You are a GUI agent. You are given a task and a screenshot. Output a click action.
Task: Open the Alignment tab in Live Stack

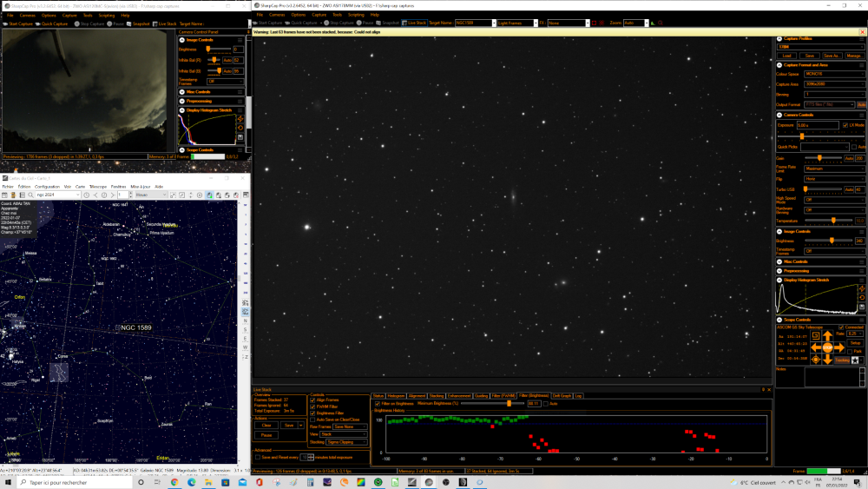[417, 396]
